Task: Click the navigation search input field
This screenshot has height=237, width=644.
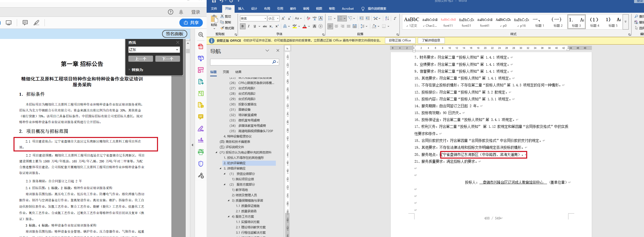Action: pyautogui.click(x=241, y=62)
